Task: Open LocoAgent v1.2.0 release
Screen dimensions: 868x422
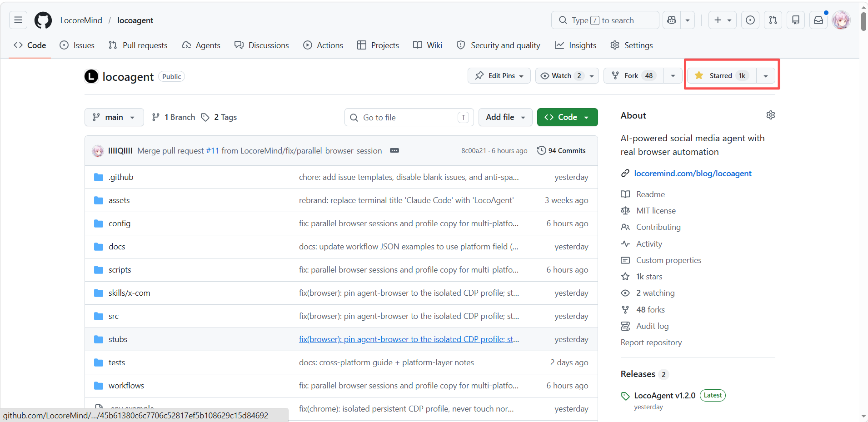Action: pos(664,395)
